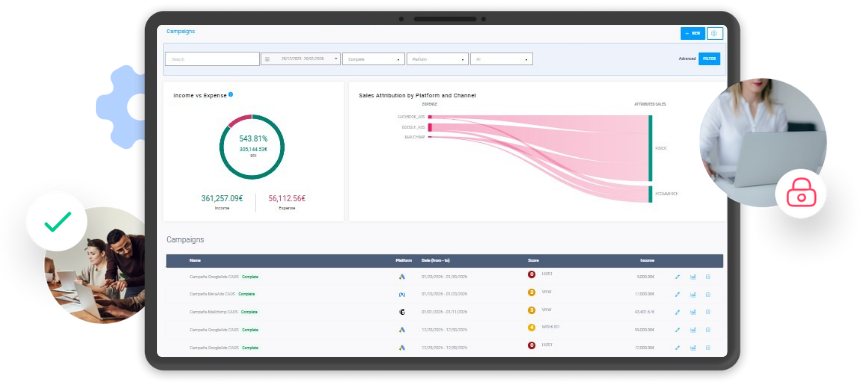Edit the Mailchimp campaign using pencil icon
This screenshot has height=386, width=861.
point(677,312)
